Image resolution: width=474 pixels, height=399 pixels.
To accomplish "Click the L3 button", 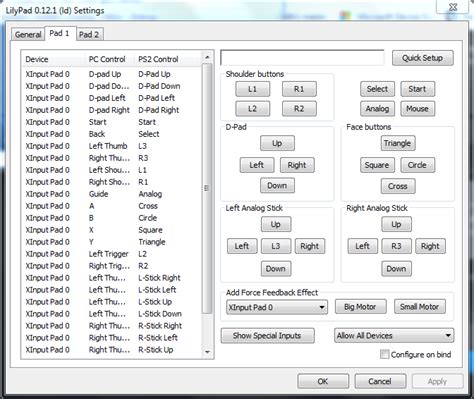I will pos(276,246).
